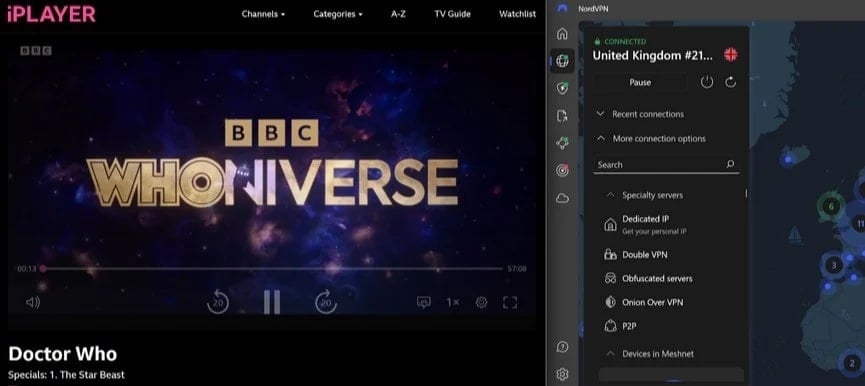Click the 57:08 total duration text
Image resolution: width=865 pixels, height=386 pixels.
coord(517,269)
